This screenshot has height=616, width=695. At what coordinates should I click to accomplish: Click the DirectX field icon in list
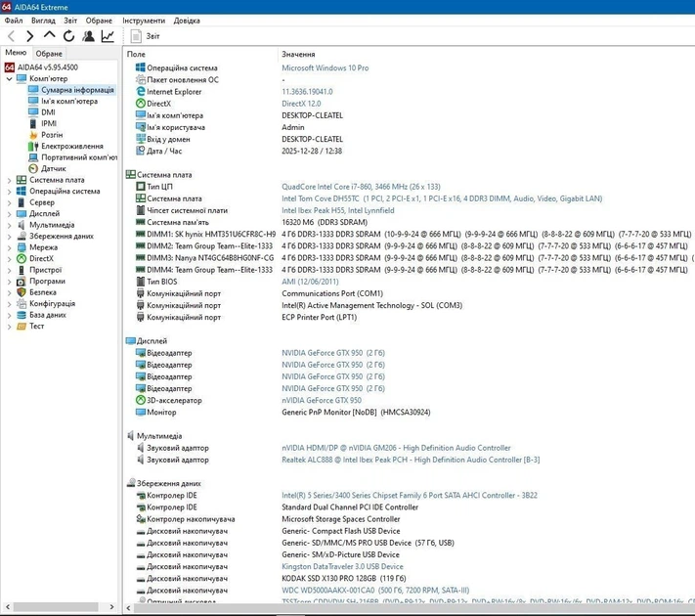coord(141,104)
